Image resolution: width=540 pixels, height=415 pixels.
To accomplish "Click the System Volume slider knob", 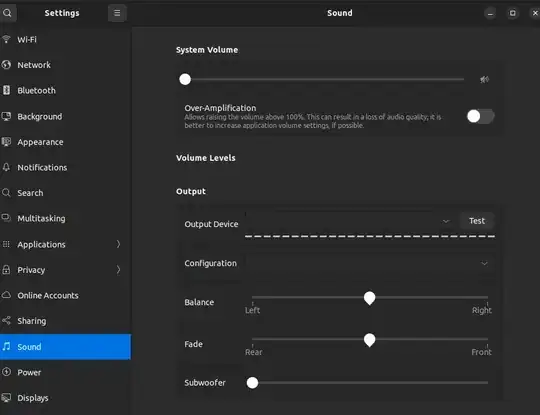I will (185, 79).
